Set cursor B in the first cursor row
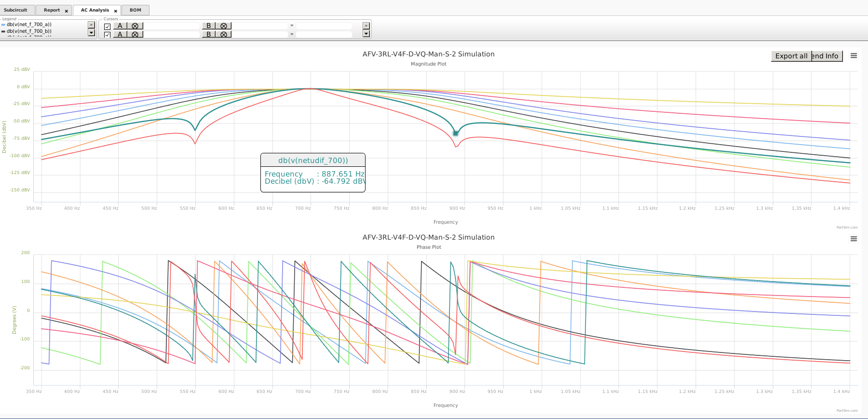 click(x=208, y=26)
